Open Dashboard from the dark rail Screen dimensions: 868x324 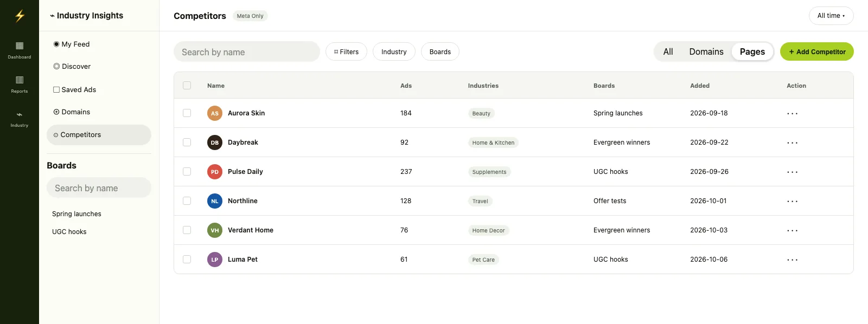(x=20, y=50)
